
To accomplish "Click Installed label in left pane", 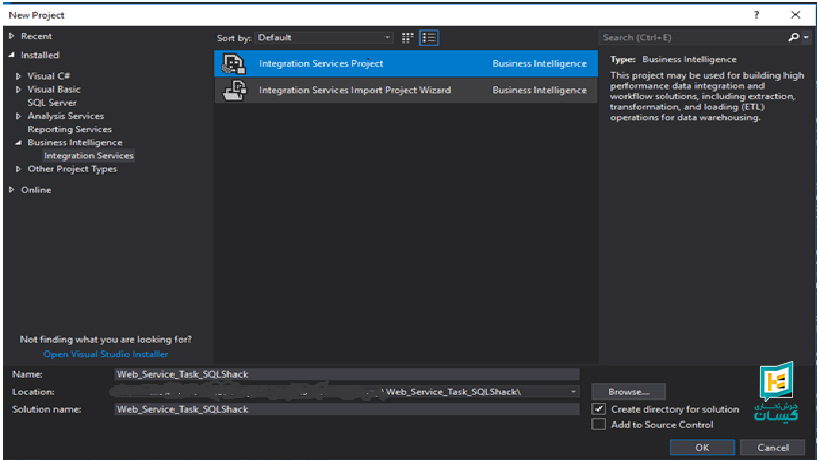I will point(40,55).
